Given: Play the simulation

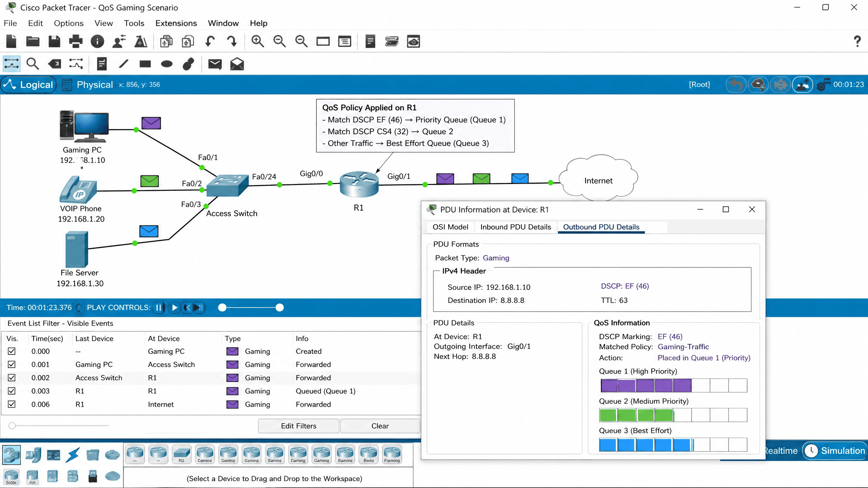Looking at the screenshot, I should [x=174, y=307].
